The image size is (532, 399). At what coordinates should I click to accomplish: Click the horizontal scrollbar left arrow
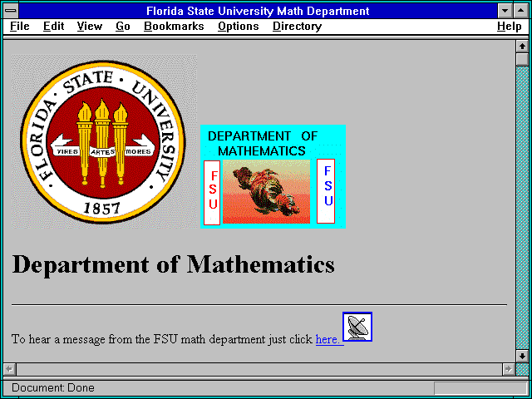(x=9, y=369)
